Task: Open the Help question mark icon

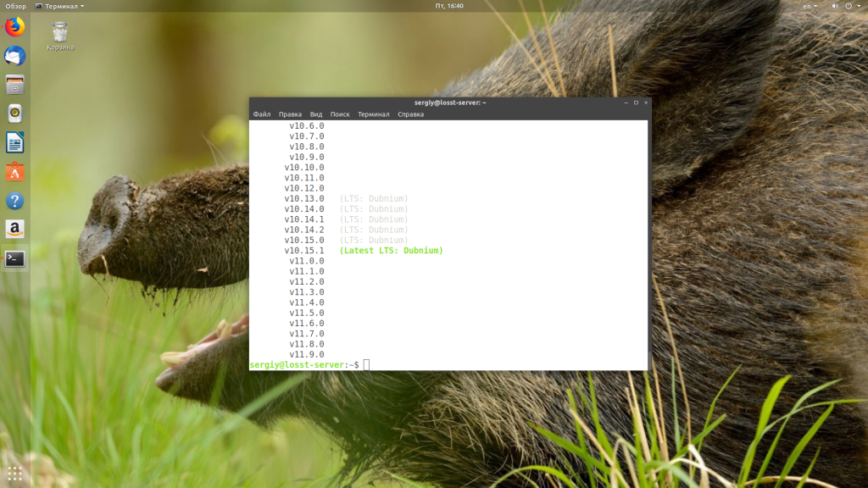Action: pyautogui.click(x=15, y=201)
